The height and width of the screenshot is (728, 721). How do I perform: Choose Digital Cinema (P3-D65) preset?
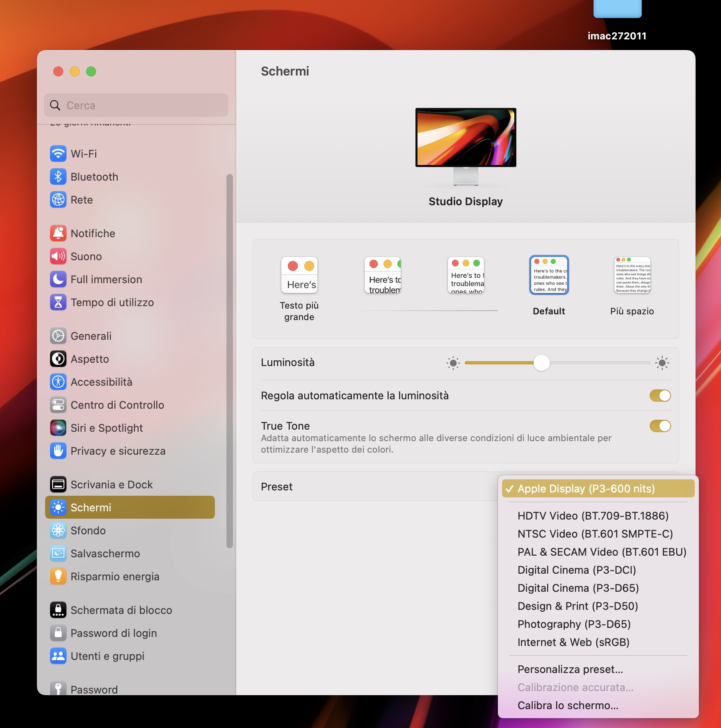pyautogui.click(x=598, y=588)
